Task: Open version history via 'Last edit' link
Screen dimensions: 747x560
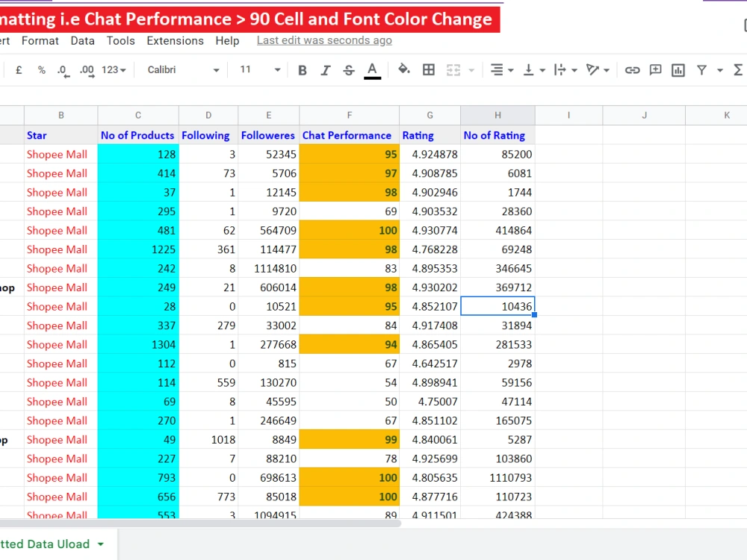Action: pos(323,40)
